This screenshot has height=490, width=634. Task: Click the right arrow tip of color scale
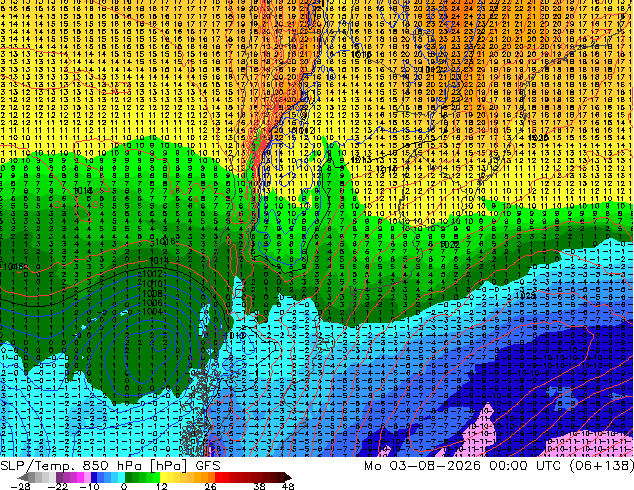coord(288,477)
